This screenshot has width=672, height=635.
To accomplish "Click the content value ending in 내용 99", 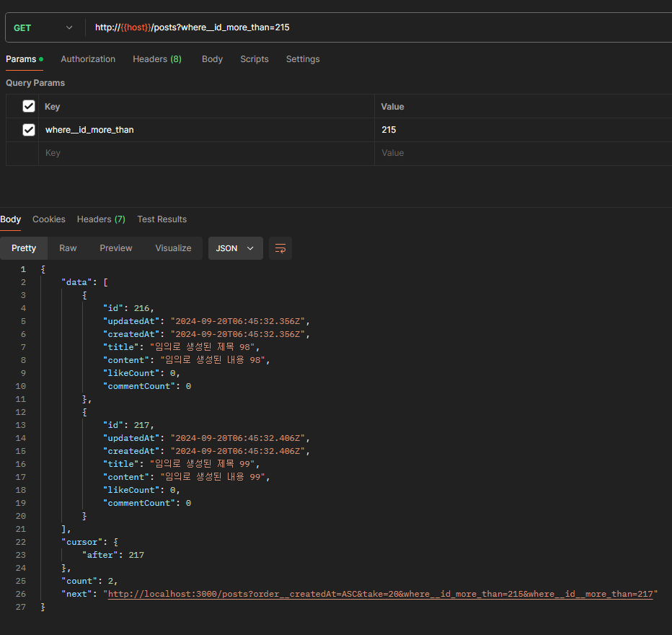I will click(213, 477).
